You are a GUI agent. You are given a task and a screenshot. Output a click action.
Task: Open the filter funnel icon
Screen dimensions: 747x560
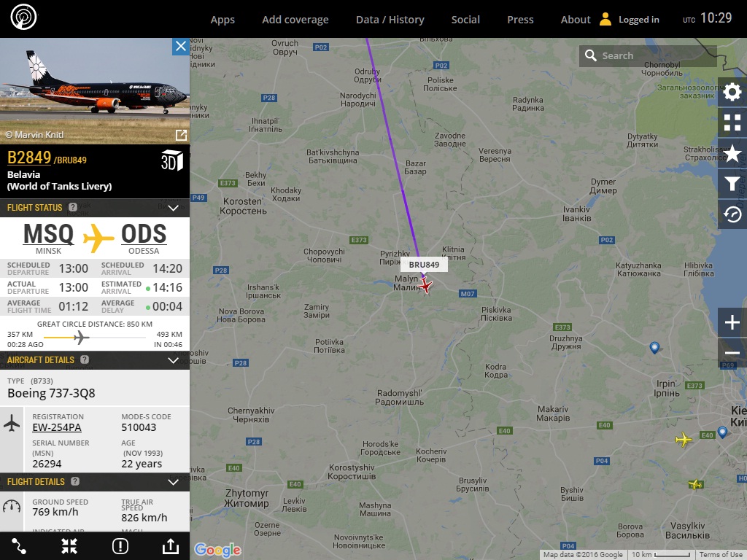[x=732, y=183]
